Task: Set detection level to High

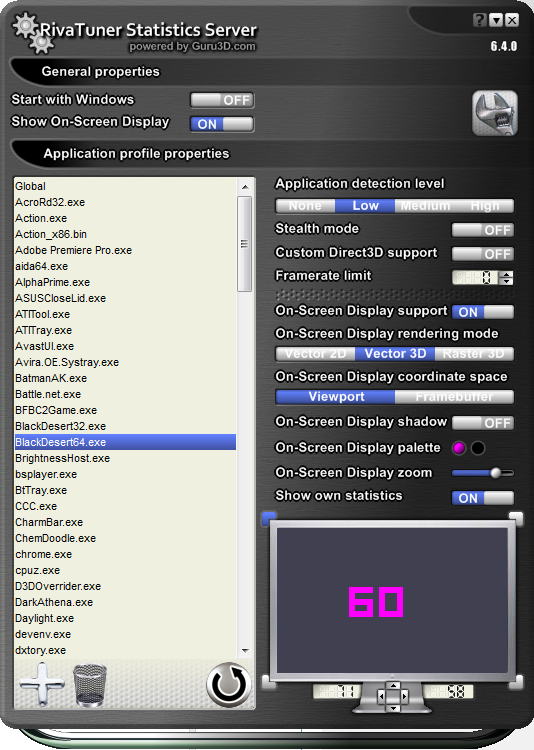Action: click(x=484, y=206)
